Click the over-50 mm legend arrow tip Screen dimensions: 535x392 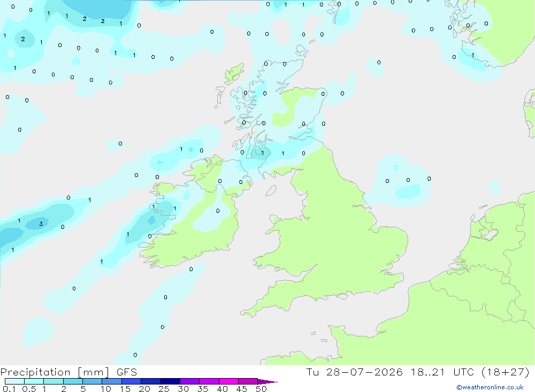[267, 381]
